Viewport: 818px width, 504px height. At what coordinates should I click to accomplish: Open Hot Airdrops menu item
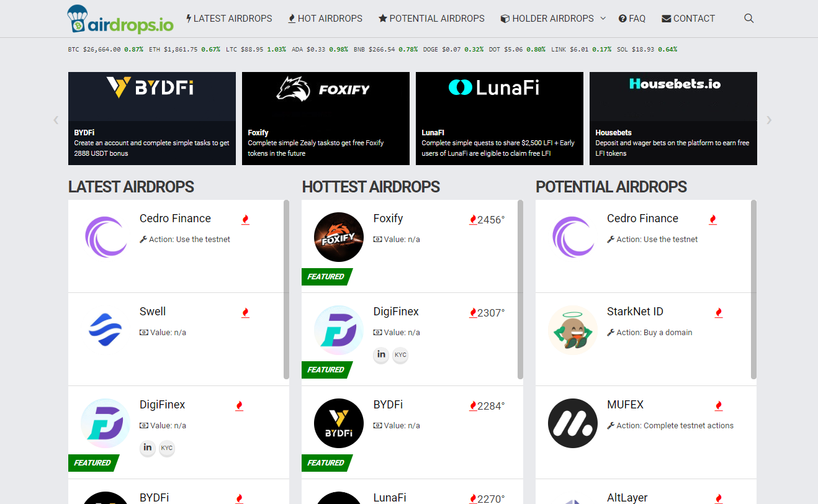(x=326, y=19)
